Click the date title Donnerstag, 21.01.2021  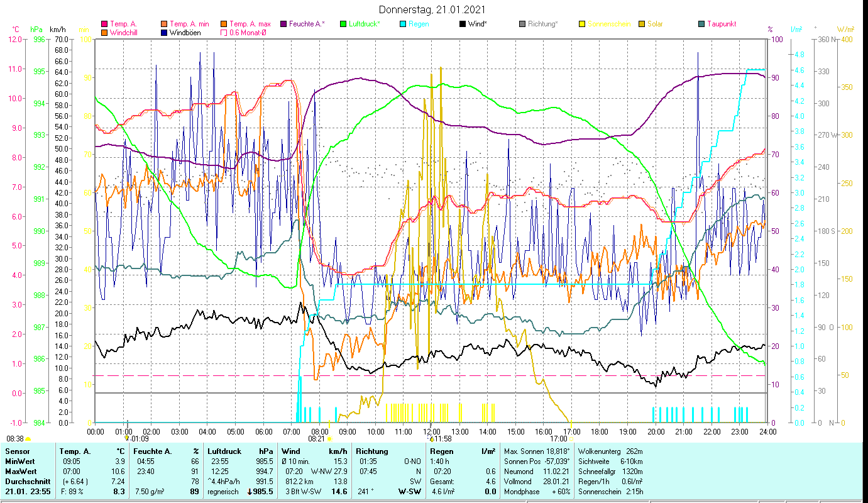432,10
